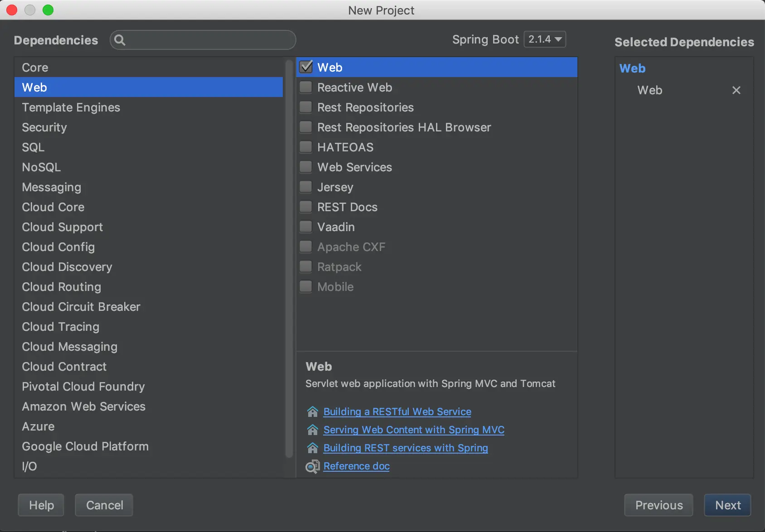Open the Cloud Circuit Breaker category
The width and height of the screenshot is (765, 532).
click(x=149, y=306)
